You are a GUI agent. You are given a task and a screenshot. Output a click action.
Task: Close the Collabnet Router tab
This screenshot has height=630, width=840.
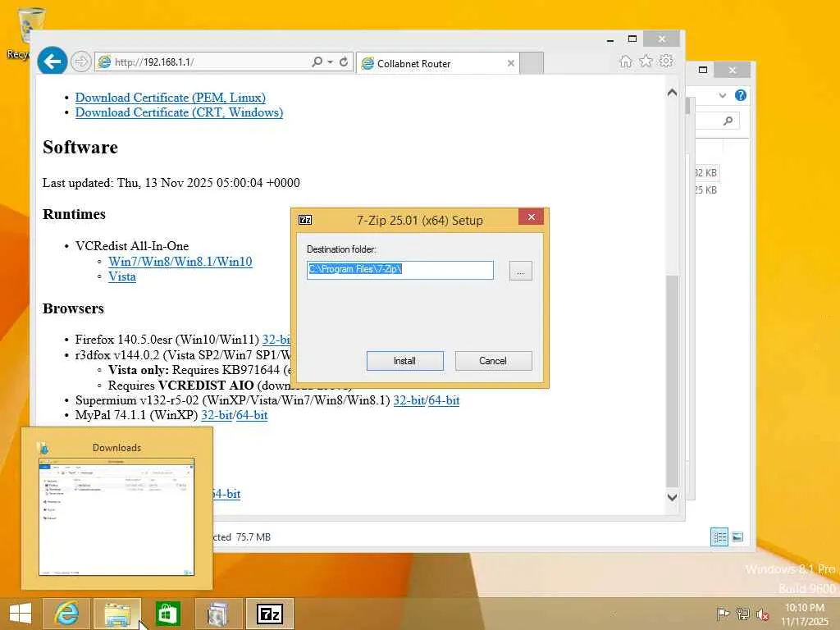[510, 63]
